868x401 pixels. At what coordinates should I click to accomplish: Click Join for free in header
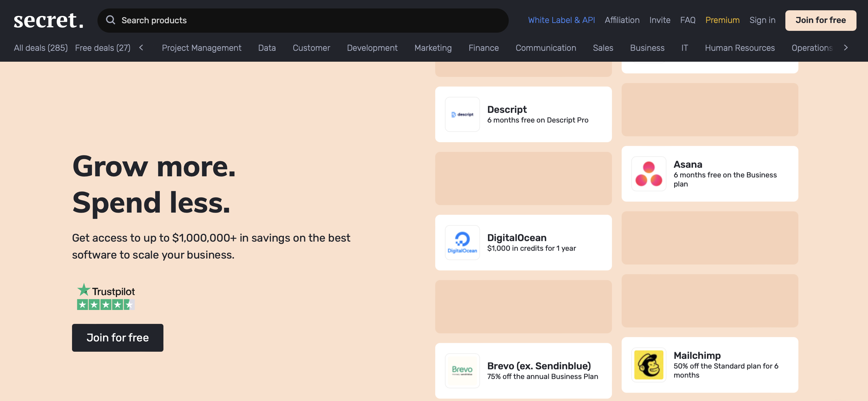(x=820, y=20)
